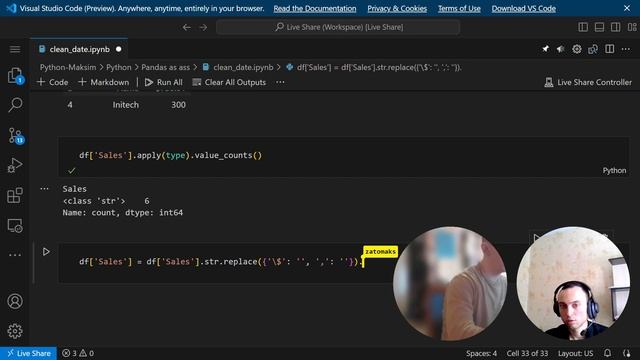The width and height of the screenshot is (640, 360).
Task: Open the Search view in the activity bar
Action: click(x=15, y=105)
